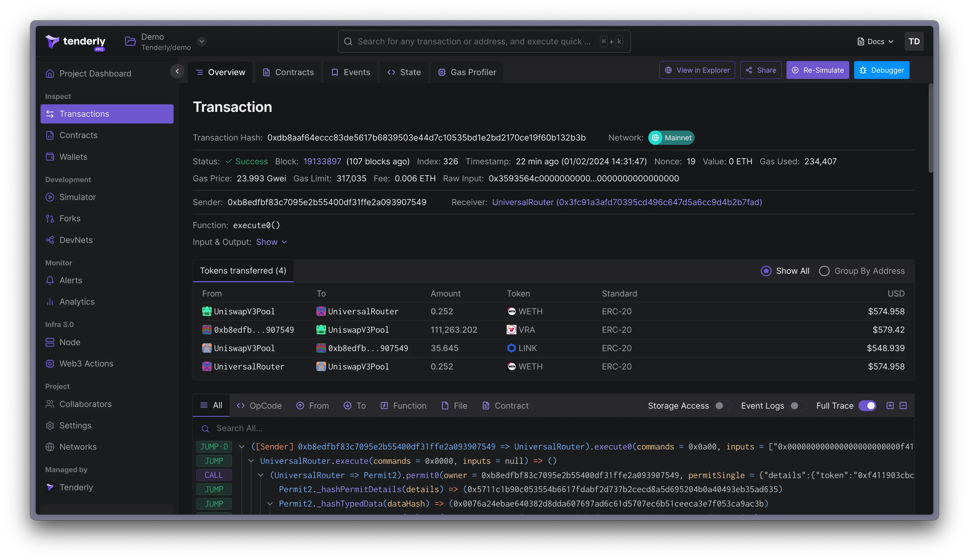969x560 pixels.
Task: Collapse the Sender execute0 trace row
Action: 241,446
